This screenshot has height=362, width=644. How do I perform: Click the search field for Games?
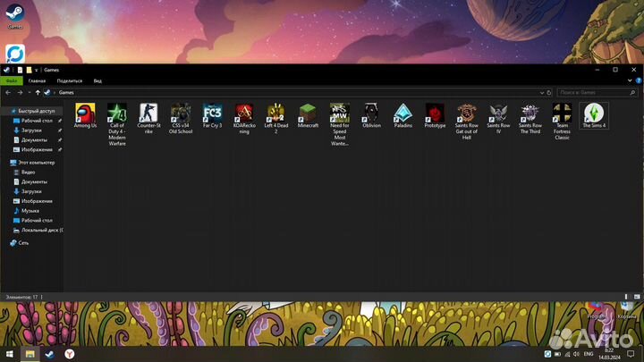click(597, 93)
